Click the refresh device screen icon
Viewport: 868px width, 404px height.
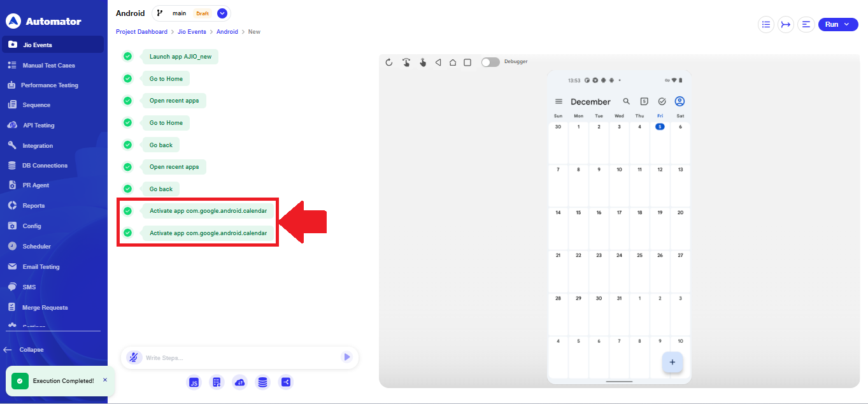click(x=390, y=62)
